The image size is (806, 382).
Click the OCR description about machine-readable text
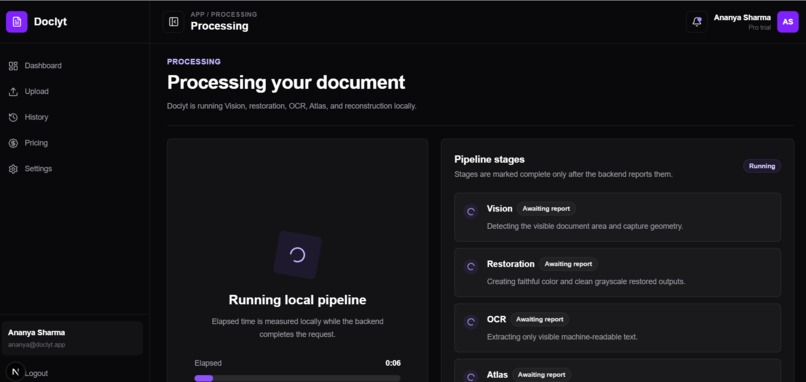562,337
